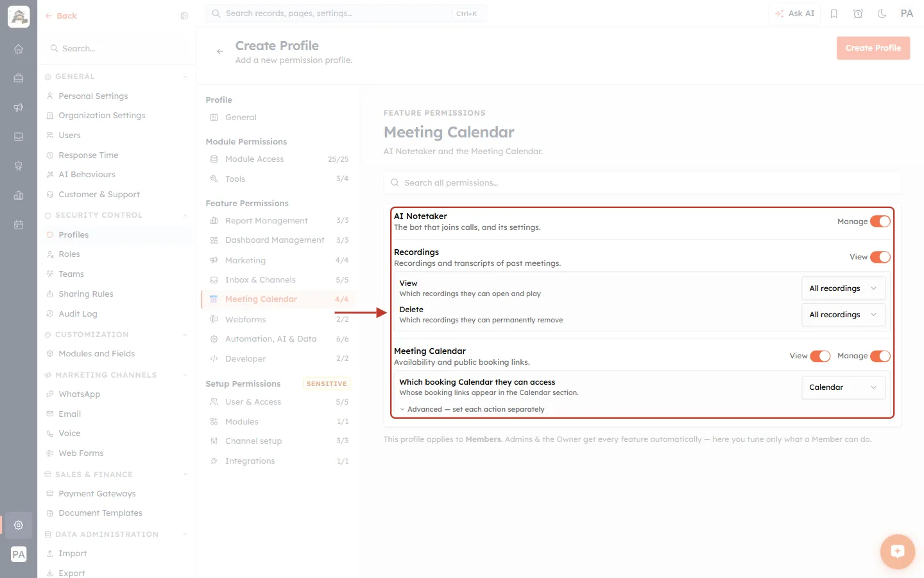The image size is (924, 578).
Task: Collapse the MARKETING CHANNELS section
Action: pyautogui.click(x=185, y=375)
